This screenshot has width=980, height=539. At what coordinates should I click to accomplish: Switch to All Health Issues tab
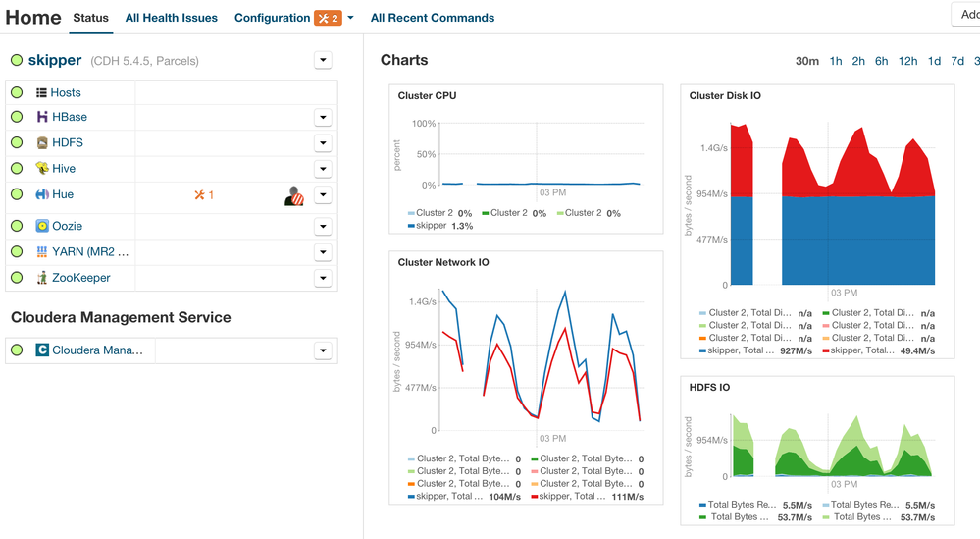(172, 18)
